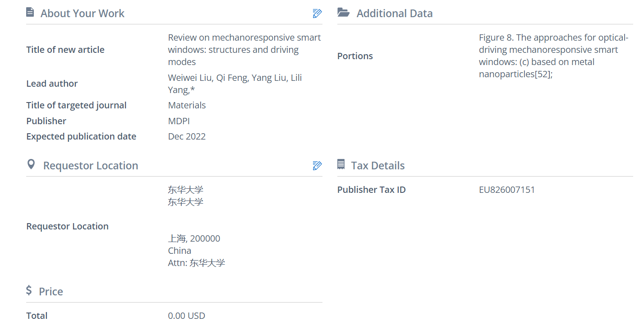Screen dimensions: 644x336
Task: Click the Additional Data section heading
Action: tap(395, 14)
